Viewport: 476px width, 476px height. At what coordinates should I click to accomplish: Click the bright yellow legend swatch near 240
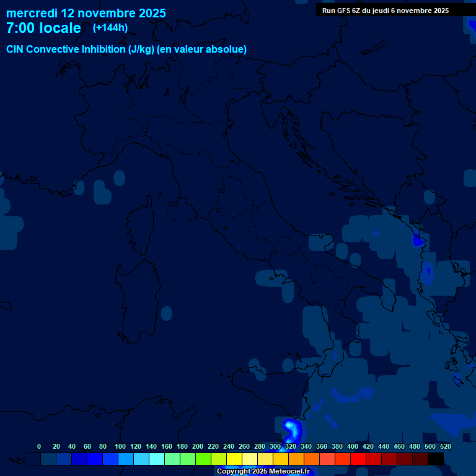coord(234,459)
